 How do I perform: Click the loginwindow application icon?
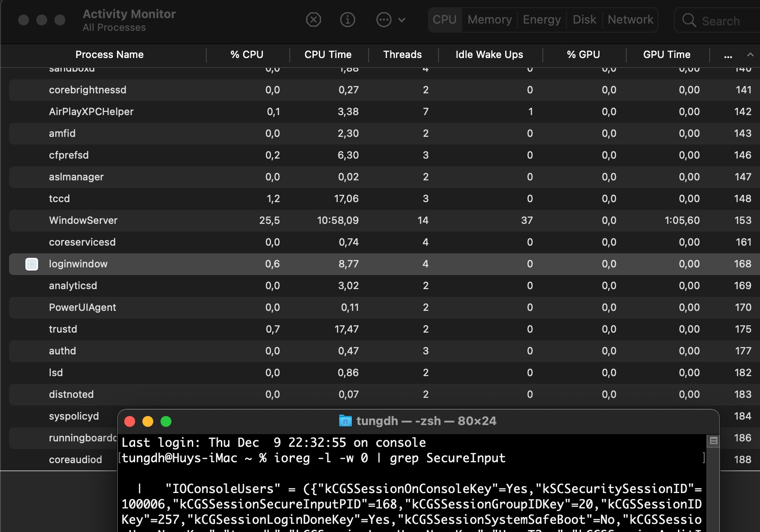click(x=32, y=264)
